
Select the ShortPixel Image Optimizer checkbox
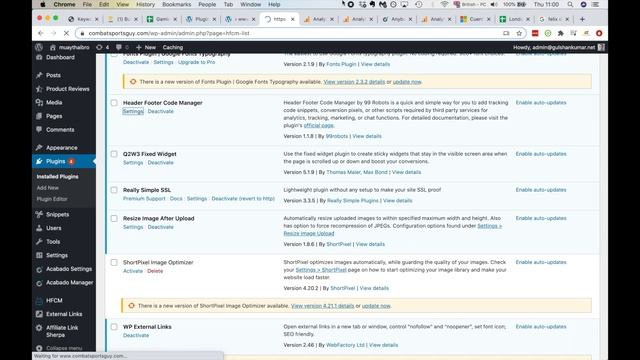(114, 263)
